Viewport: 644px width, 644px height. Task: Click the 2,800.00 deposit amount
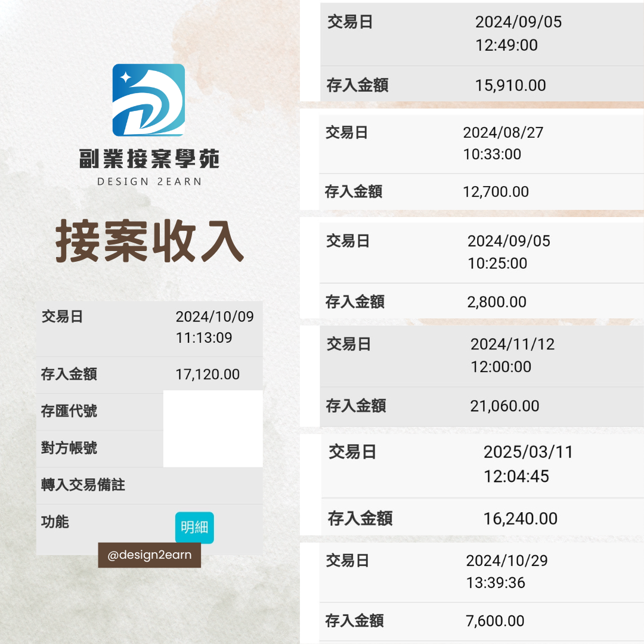497,302
